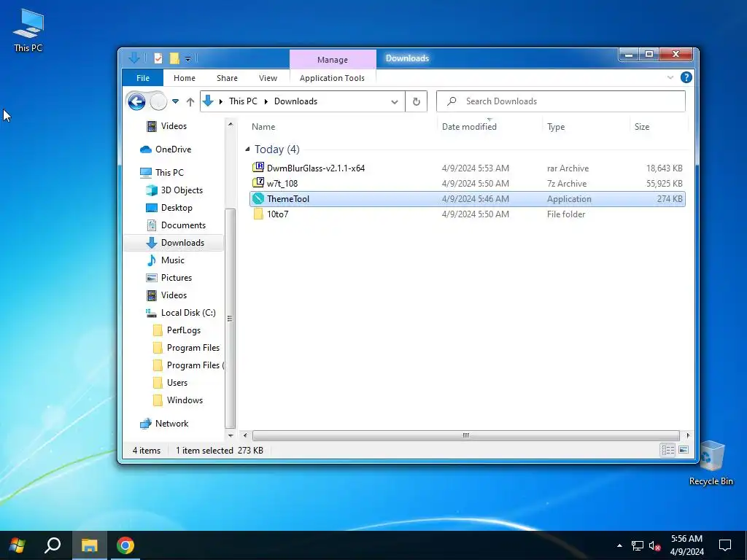Click the New folder quick access icon
Viewport: 747px width, 560px height.
tap(174, 58)
